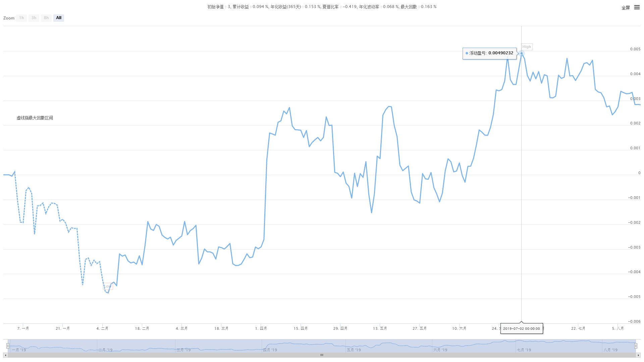Click the navigator left range handle
This screenshot has width=644, height=362.
(8, 346)
